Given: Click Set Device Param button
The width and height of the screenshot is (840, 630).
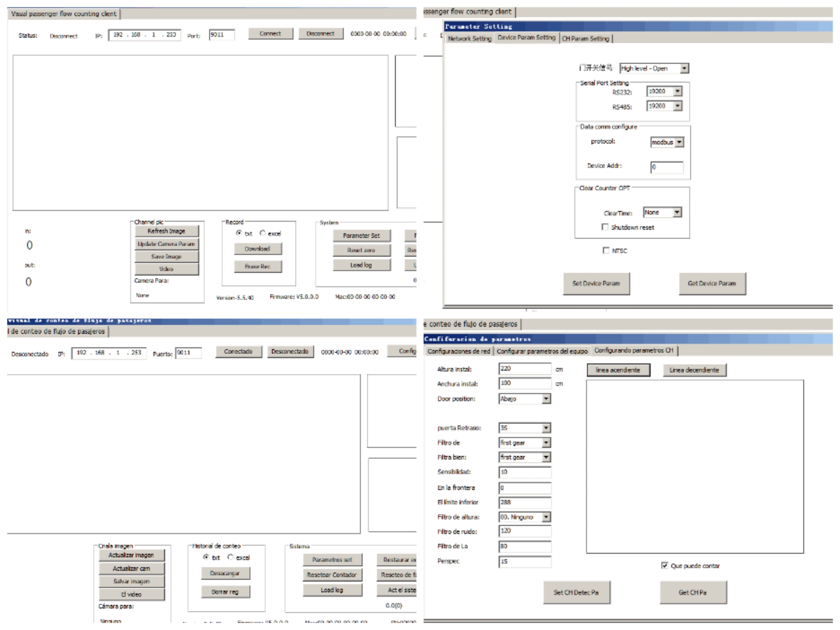Looking at the screenshot, I should coord(596,283).
